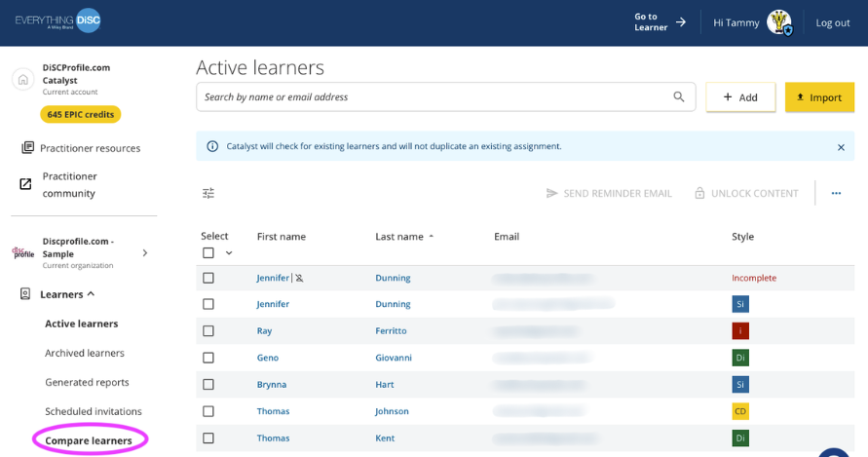Viewport: 868px width, 457px height.
Task: Click the Log out link
Action: 833,22
